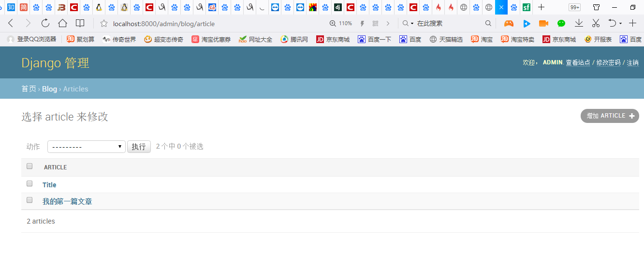Open the game controller toolbar icon
This screenshot has height=272, width=644.
pyautogui.click(x=509, y=23)
